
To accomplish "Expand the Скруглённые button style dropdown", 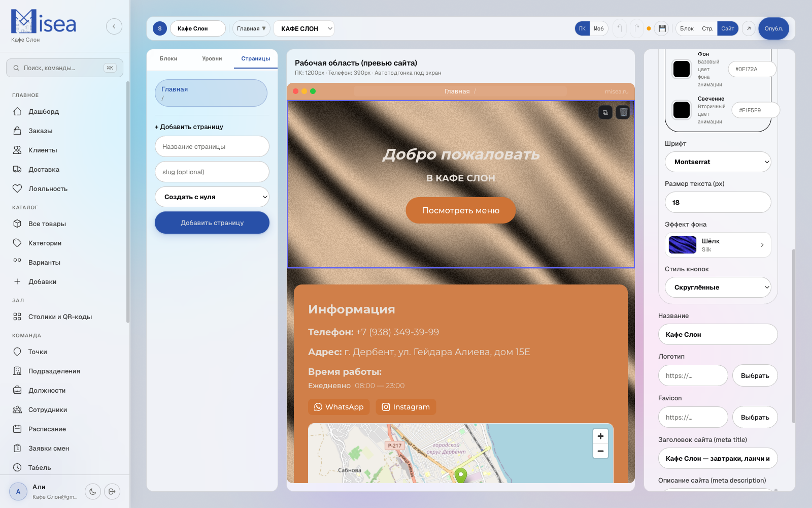I will (718, 288).
